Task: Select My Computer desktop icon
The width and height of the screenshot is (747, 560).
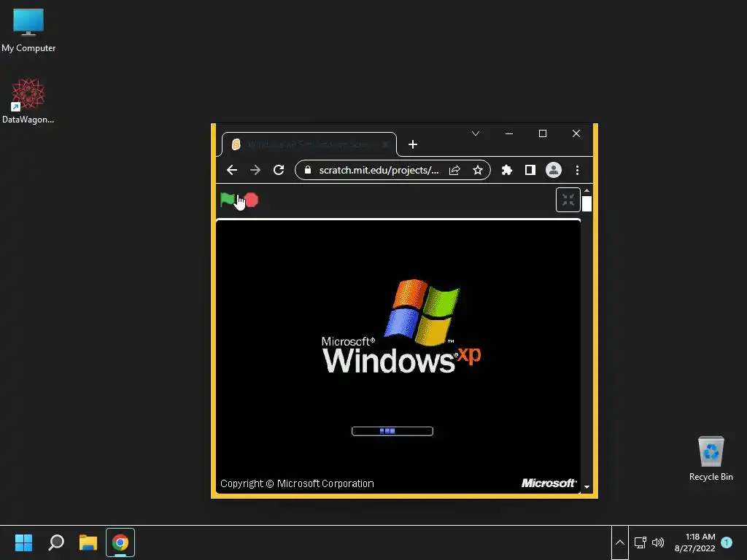Action: click(x=28, y=31)
